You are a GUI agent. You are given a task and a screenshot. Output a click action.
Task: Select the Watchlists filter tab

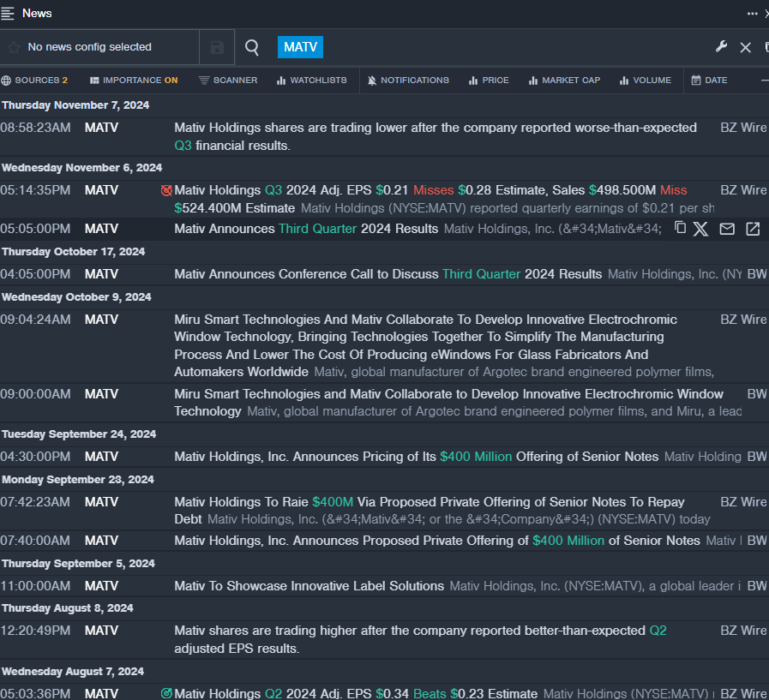click(x=311, y=81)
